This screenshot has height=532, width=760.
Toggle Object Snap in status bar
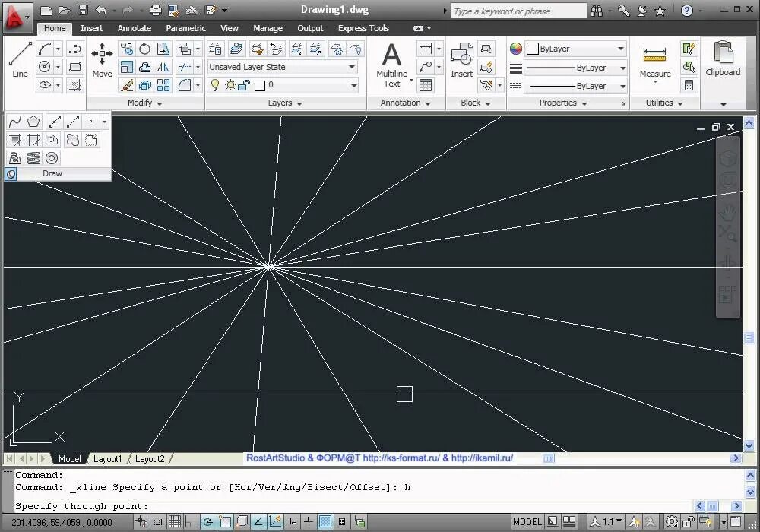[225, 522]
